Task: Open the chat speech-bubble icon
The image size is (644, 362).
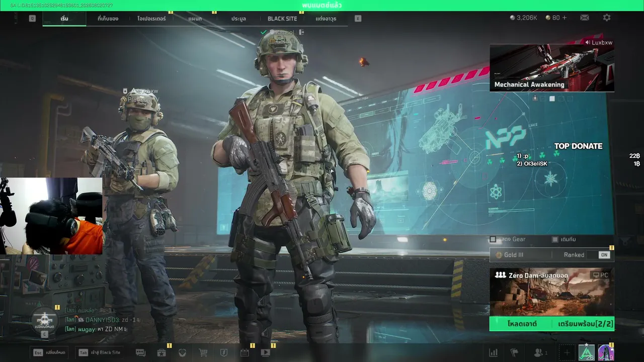Action: click(140, 353)
